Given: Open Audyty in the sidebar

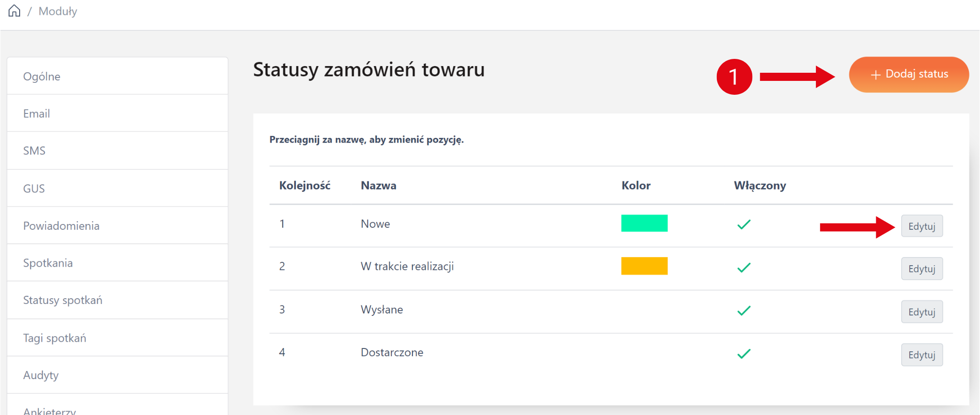Looking at the screenshot, I should [x=41, y=375].
